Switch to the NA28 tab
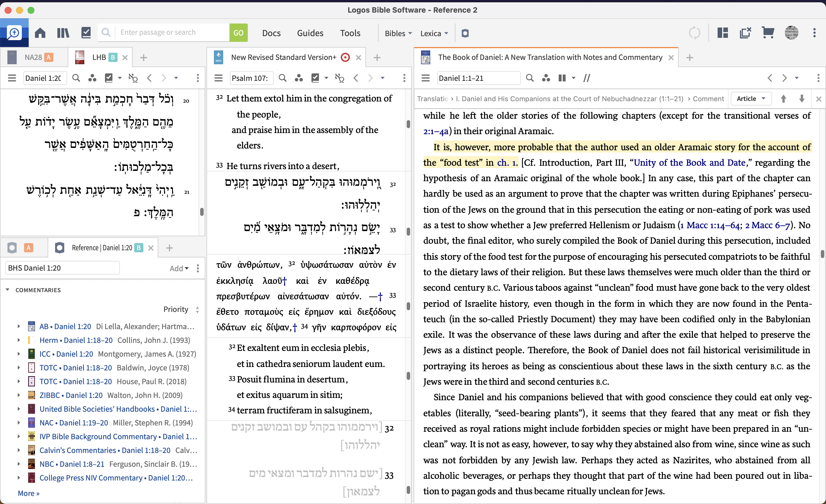Viewport: 826px width, 504px height. tap(34, 57)
